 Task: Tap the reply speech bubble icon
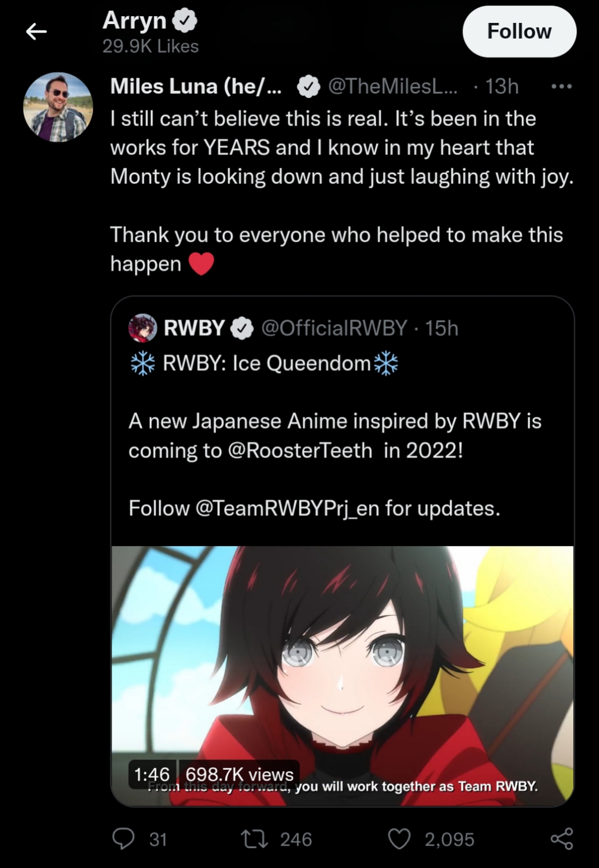pos(123,839)
